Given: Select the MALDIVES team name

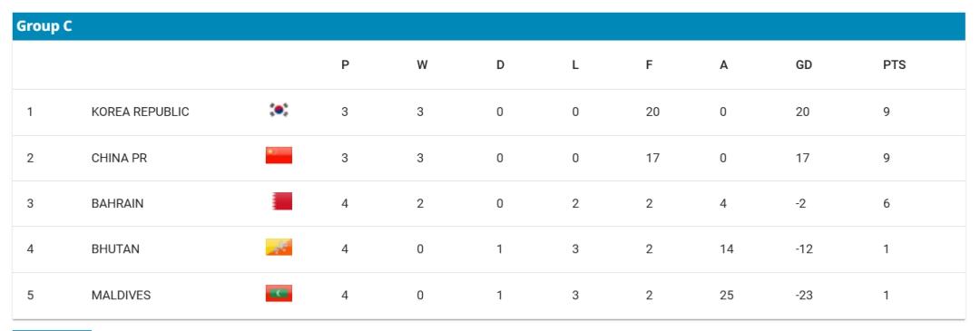Looking at the screenshot, I should pos(122,296).
